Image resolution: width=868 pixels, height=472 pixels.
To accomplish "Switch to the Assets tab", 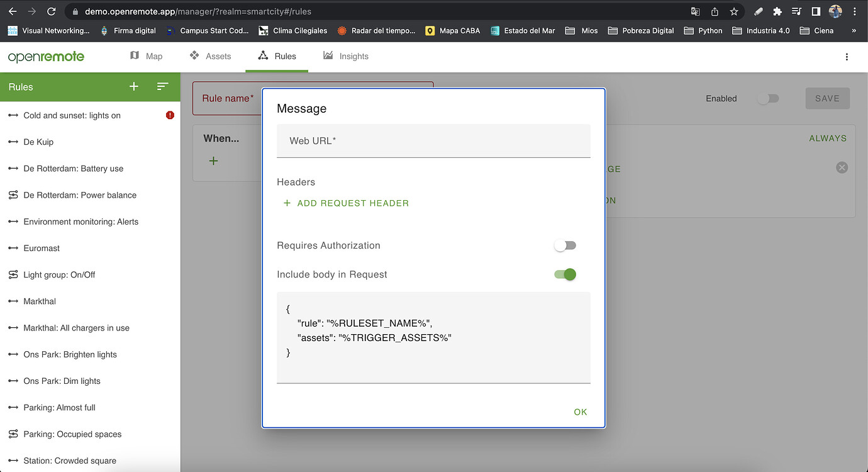I will click(211, 56).
